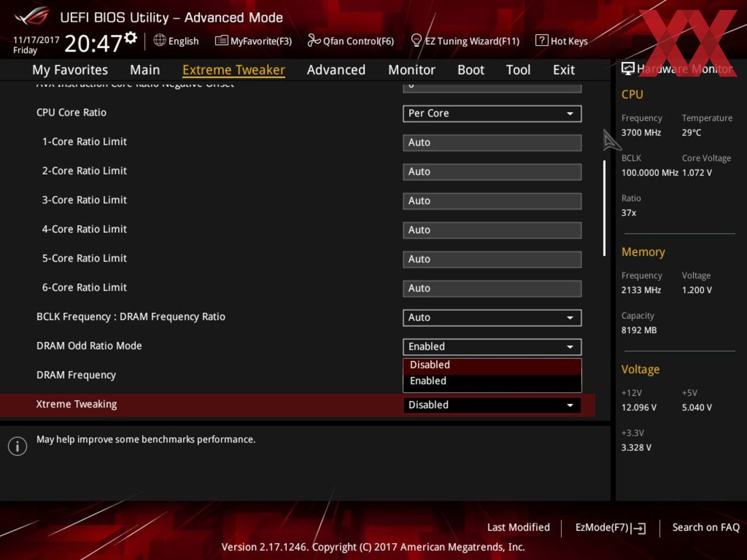Image resolution: width=747 pixels, height=560 pixels.
Task: Switch to the Monitor tab
Action: (x=411, y=70)
